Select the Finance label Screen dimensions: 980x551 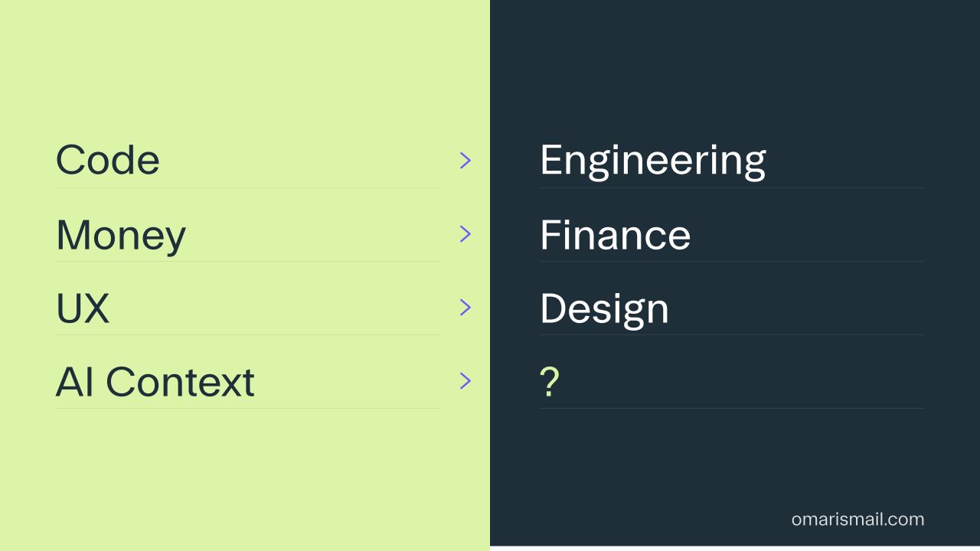pos(616,234)
